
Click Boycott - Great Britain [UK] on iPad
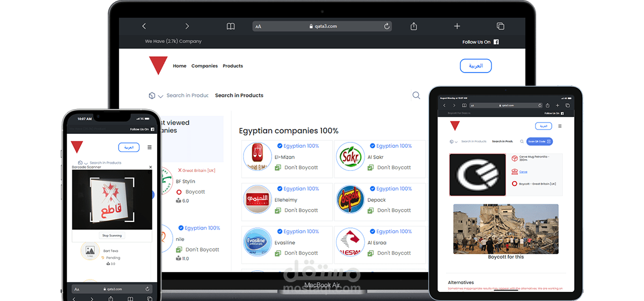click(x=538, y=184)
